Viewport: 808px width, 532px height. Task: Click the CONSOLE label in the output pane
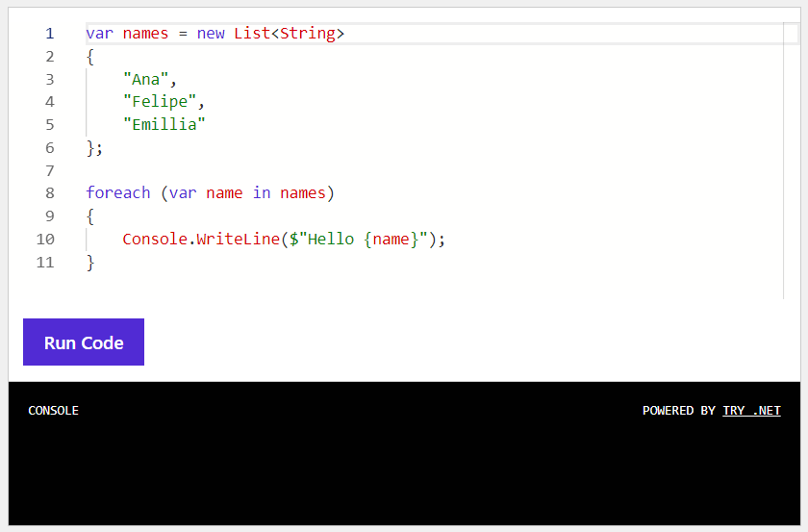[x=53, y=411]
